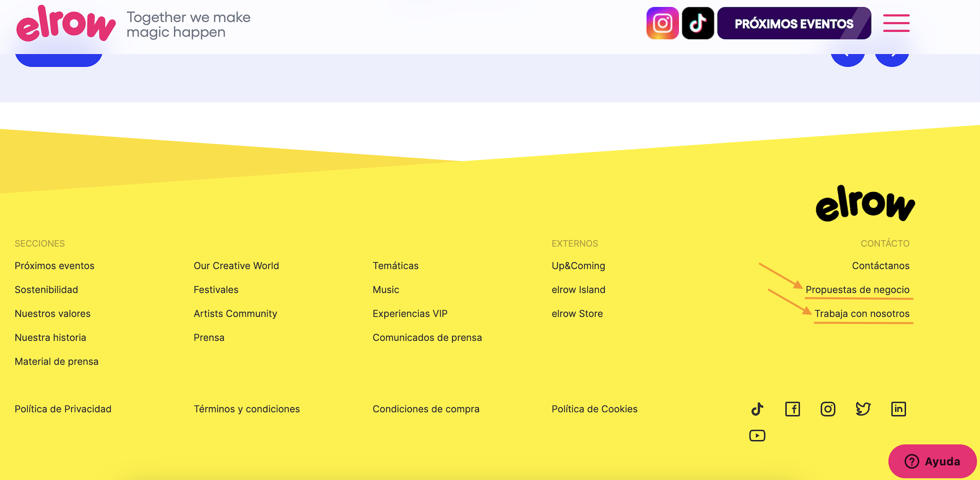Open the Contáctanos link
Viewport: 980px width, 480px height.
point(881,266)
